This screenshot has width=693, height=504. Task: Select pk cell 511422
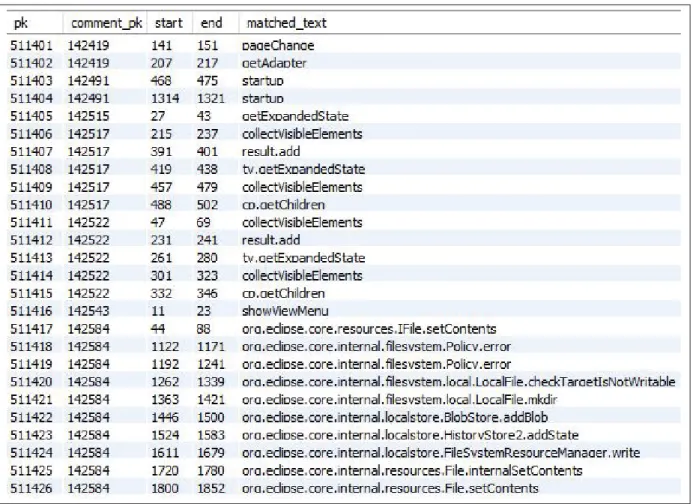point(31,417)
